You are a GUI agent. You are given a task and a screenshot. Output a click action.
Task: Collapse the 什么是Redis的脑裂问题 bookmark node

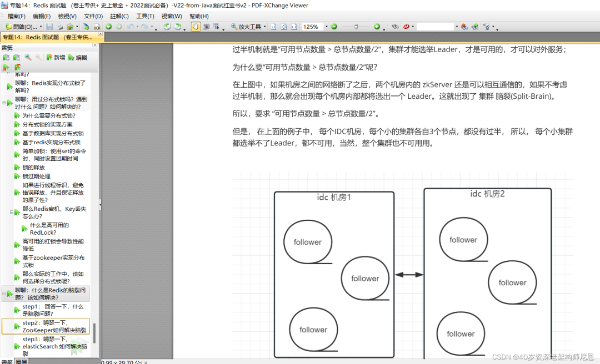point(4,294)
